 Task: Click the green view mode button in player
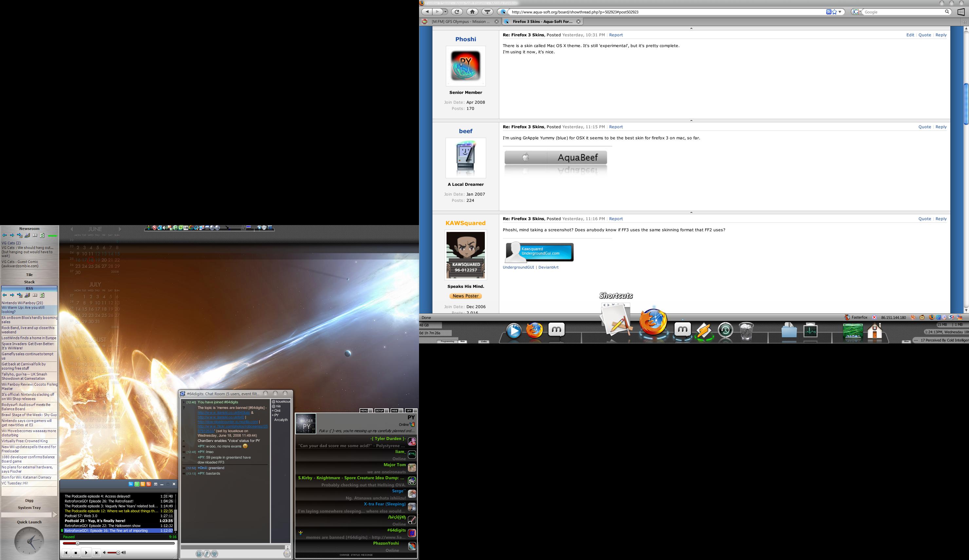(137, 484)
